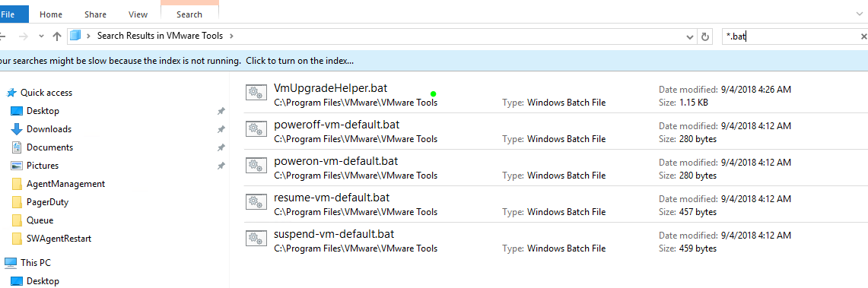
Task: Click the Quick access star icon
Action: click(x=11, y=93)
